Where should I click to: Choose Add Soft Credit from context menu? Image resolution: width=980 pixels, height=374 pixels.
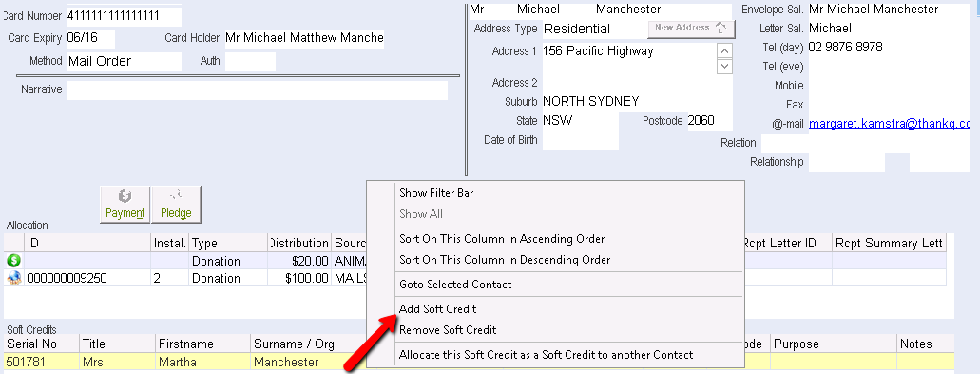tap(437, 309)
